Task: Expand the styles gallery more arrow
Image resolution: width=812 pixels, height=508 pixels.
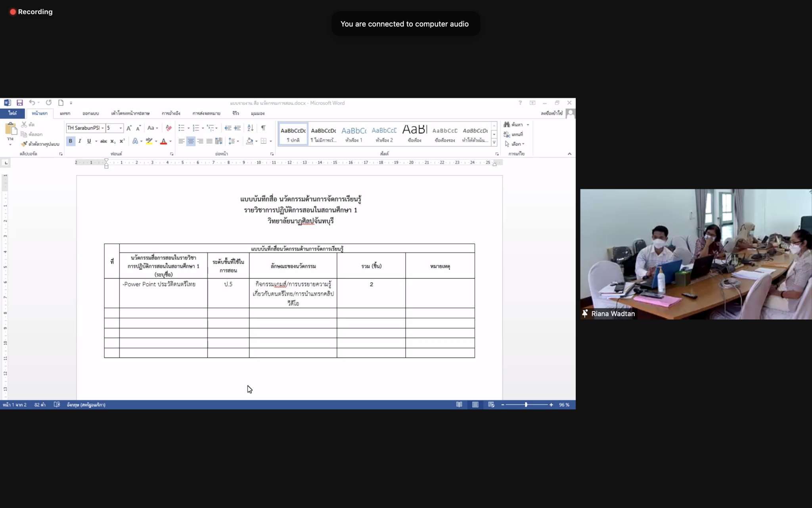Action: [494, 142]
